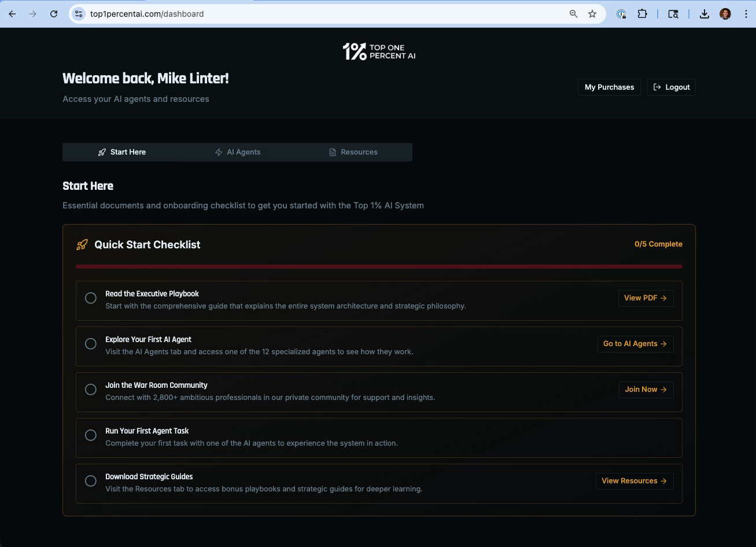Open the browser Extensions puzzle icon
Screen dimensions: 756x547
[642, 14]
